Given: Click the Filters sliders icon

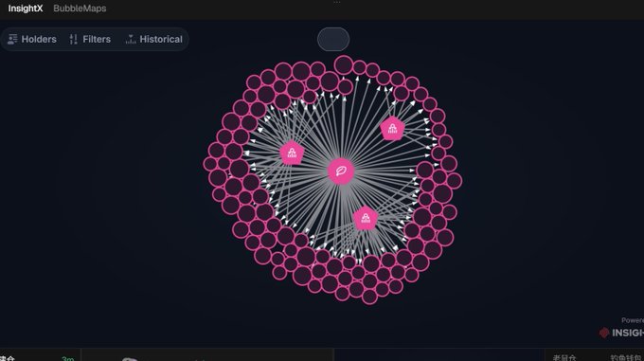Looking at the screenshot, I should (x=74, y=39).
